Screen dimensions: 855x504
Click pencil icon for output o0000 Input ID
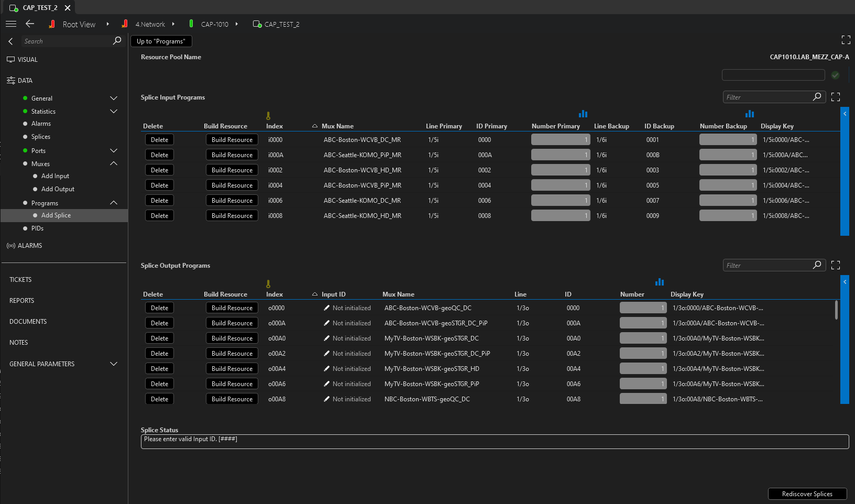[x=327, y=308]
